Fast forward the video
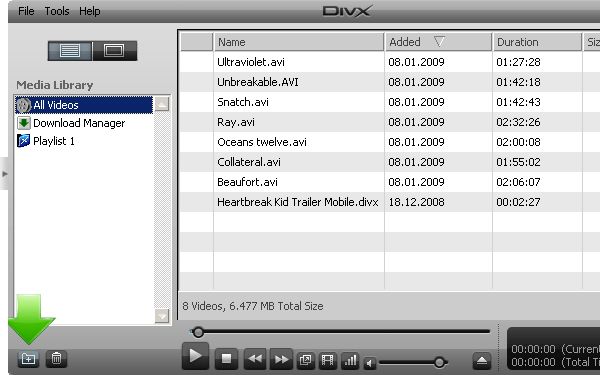600x375 pixels. (x=281, y=359)
